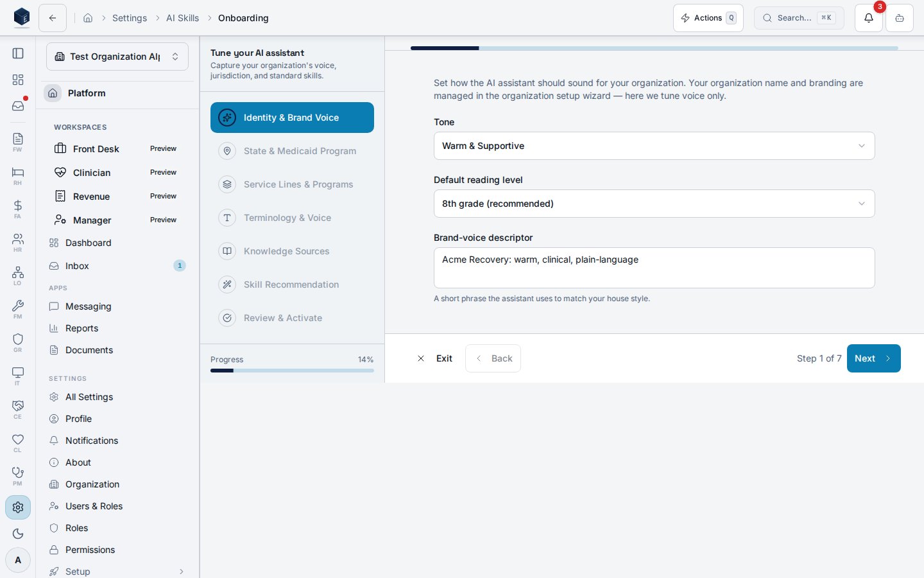This screenshot has width=924, height=578.
Task: Select Skill Recommendation step
Action: point(292,285)
